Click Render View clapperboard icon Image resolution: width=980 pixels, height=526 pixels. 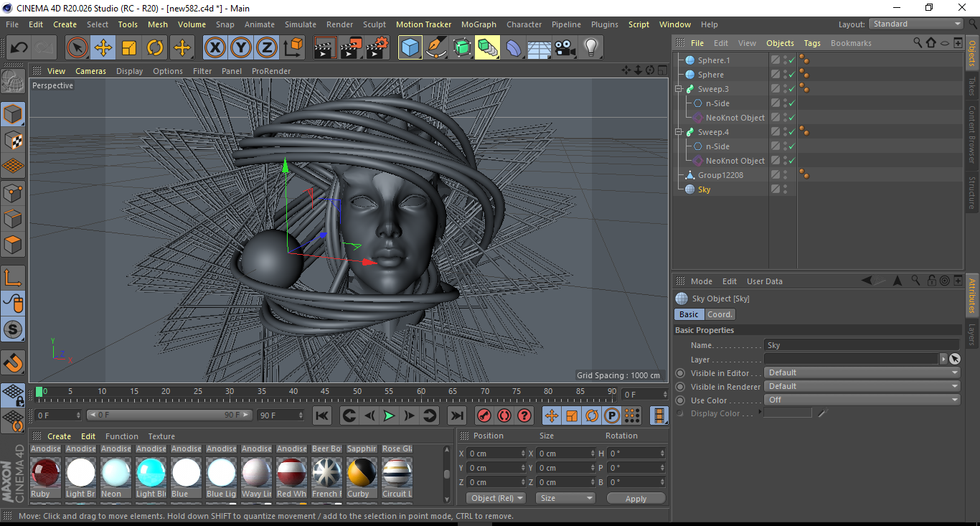pyautogui.click(x=326, y=48)
